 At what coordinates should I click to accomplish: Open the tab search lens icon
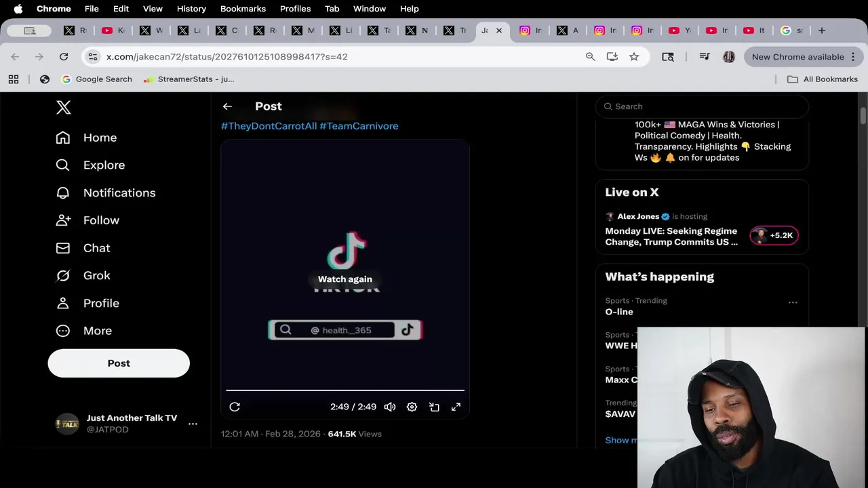668,57
